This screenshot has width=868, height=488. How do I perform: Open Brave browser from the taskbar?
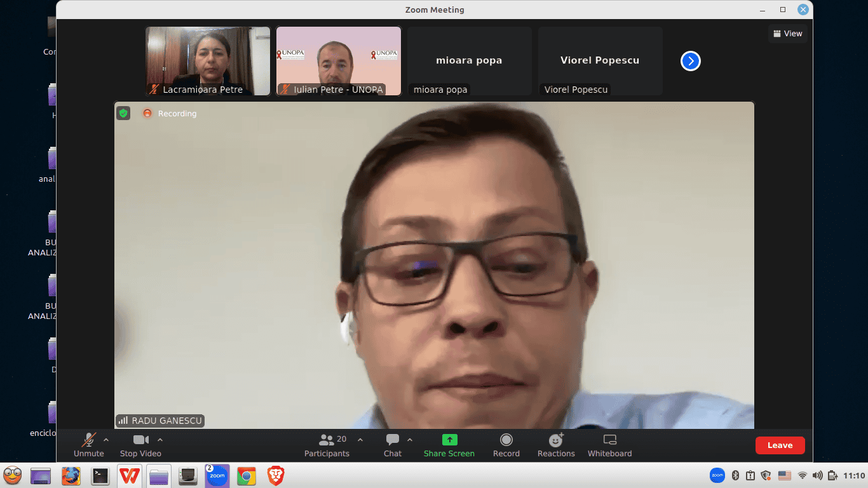pyautogui.click(x=276, y=475)
